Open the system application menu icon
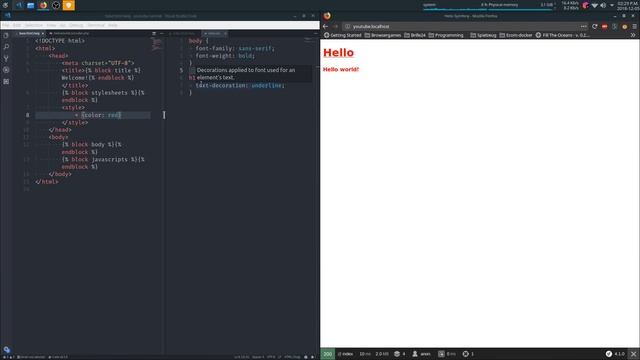This screenshot has height=360, width=640. 5,5
